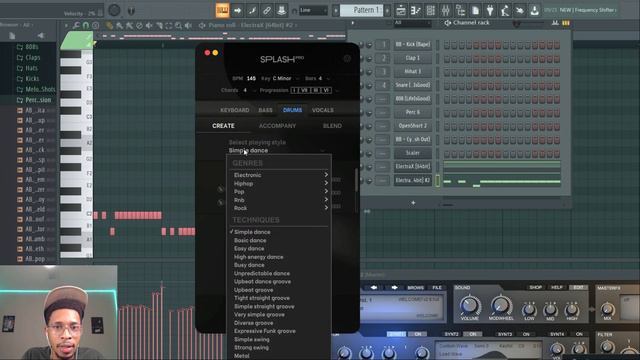Screen dimensions: 640x360
Task: Toggle the first step of Clap 1 channel
Action: (x=447, y=58)
